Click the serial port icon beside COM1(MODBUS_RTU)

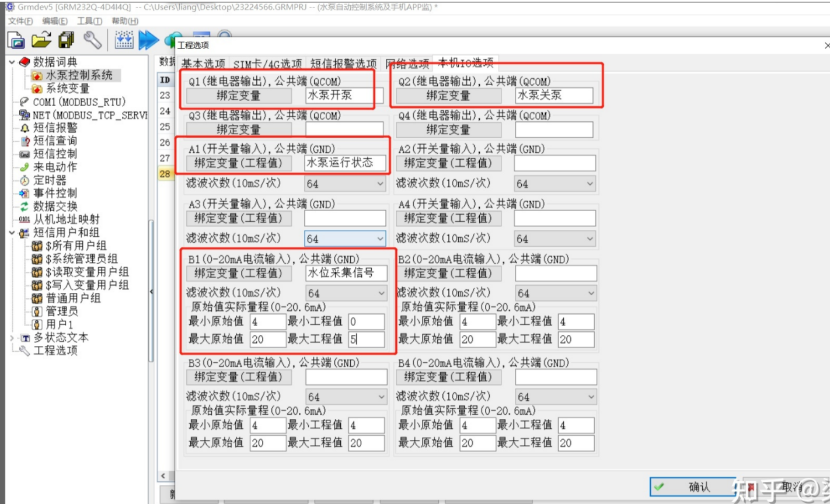tap(25, 101)
